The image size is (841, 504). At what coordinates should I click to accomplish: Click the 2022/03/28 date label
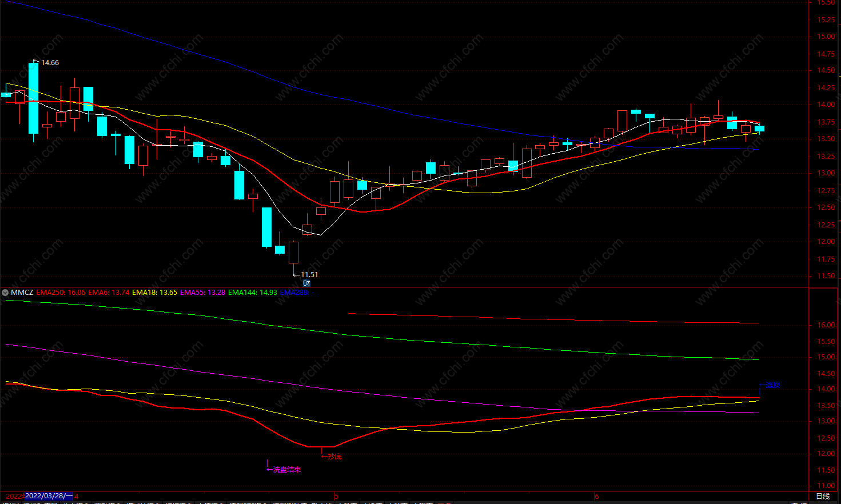pos(49,496)
